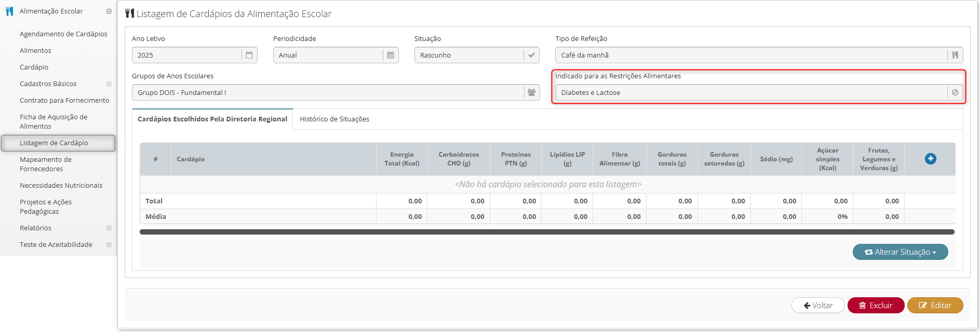Expand Teste de Aceitabilidade submenu

[x=109, y=244]
